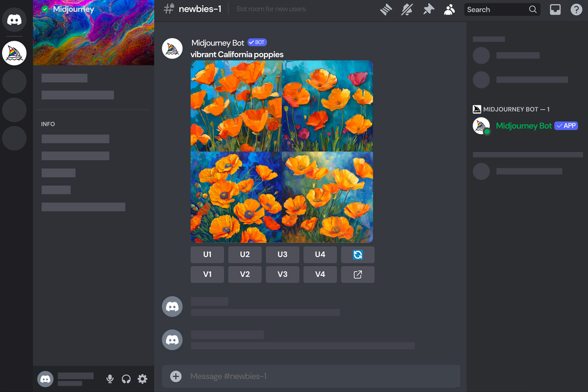Open the plus attachment button in message box
The width and height of the screenshot is (588, 392).
pos(176,376)
